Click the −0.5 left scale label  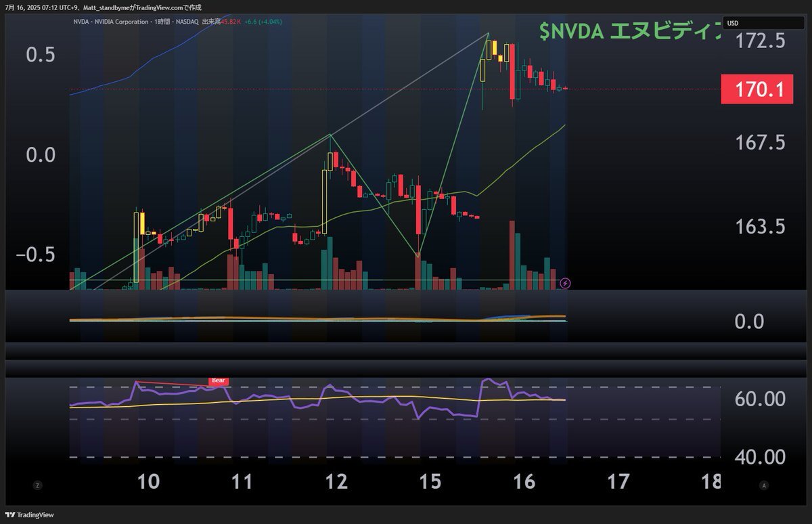[x=35, y=254]
